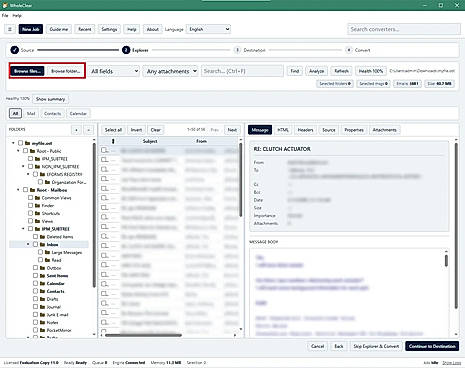This screenshot has width=465, height=368.
Task: Click the Browse files... button
Action: click(27, 71)
